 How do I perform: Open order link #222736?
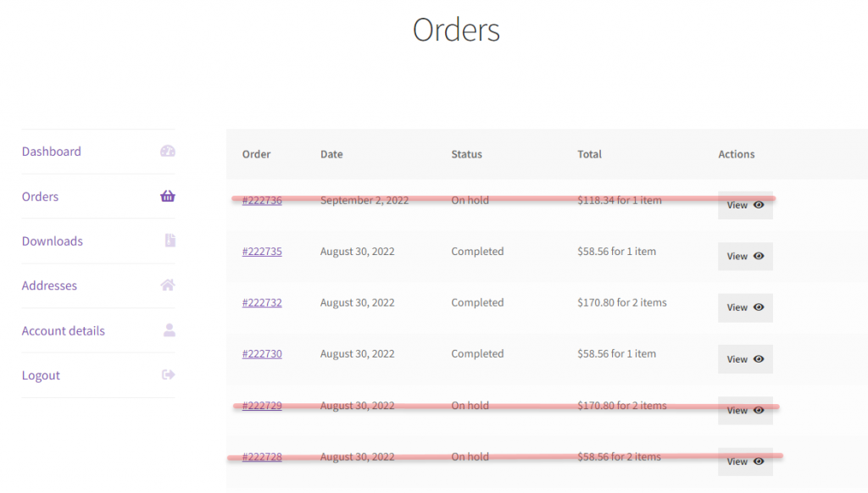(262, 200)
